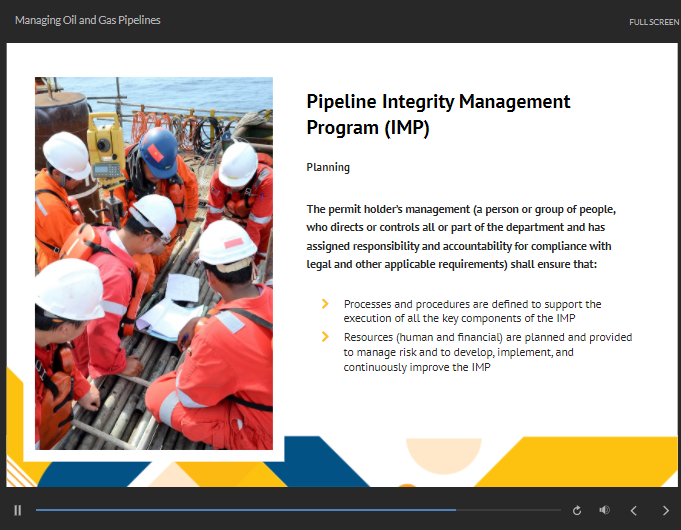Click the chevron bullet beside Resources

325,337
